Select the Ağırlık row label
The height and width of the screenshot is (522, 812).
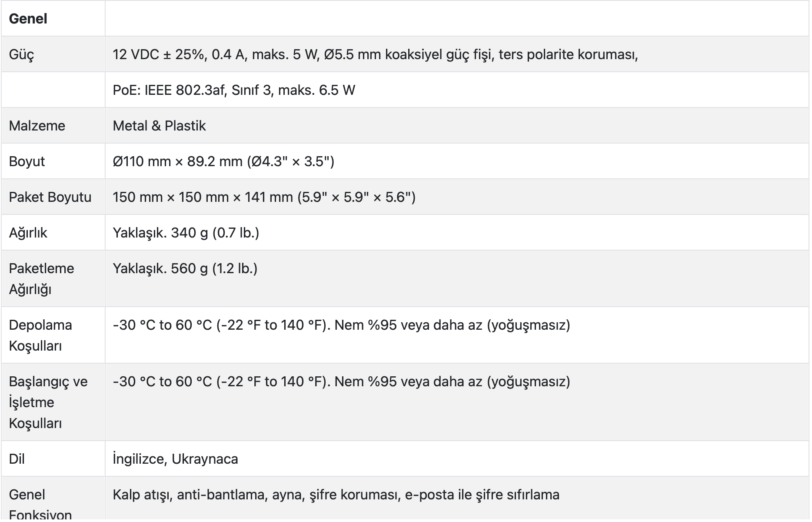(28, 233)
